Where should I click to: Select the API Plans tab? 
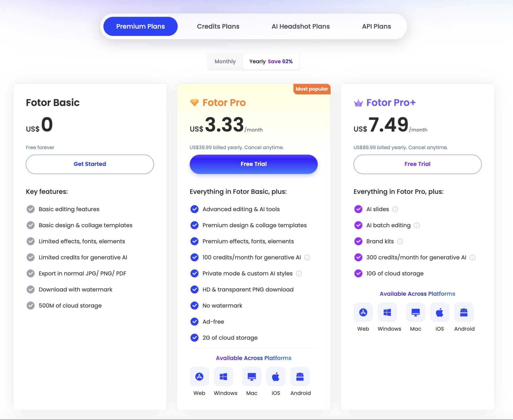tap(376, 26)
